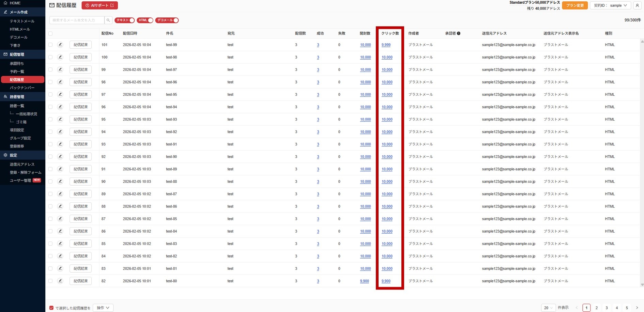Click the プラン変更 button
644x312 pixels.
pyautogui.click(x=575, y=5)
